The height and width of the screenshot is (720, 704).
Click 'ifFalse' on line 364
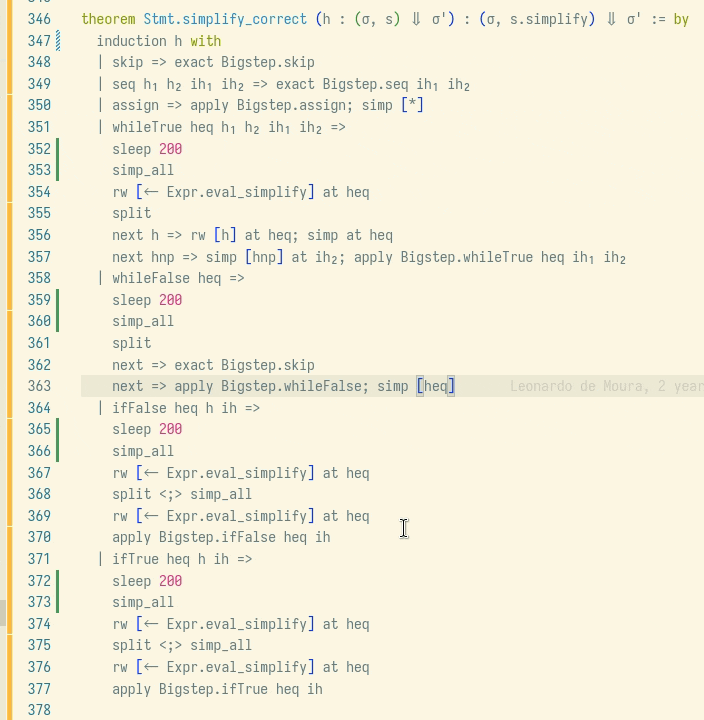[139, 408]
